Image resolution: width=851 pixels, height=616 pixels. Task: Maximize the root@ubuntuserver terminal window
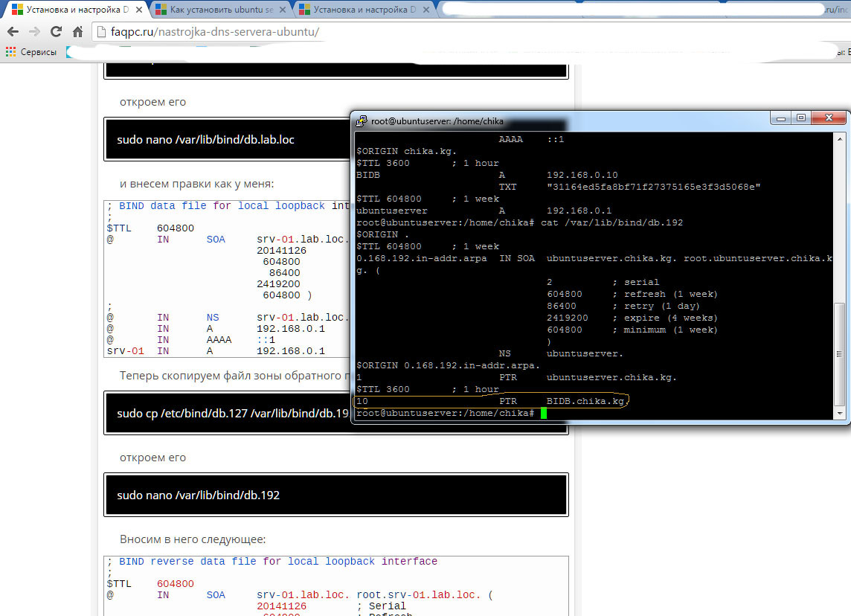point(801,118)
